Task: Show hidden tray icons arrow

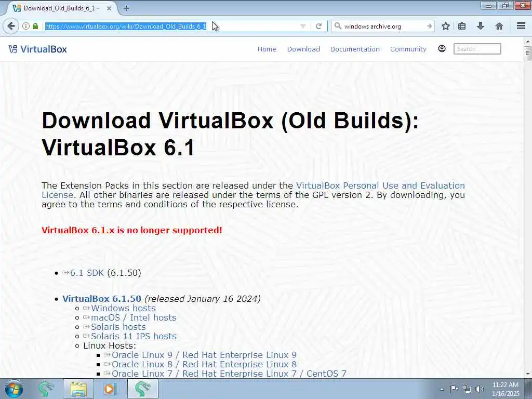Action: (442, 389)
